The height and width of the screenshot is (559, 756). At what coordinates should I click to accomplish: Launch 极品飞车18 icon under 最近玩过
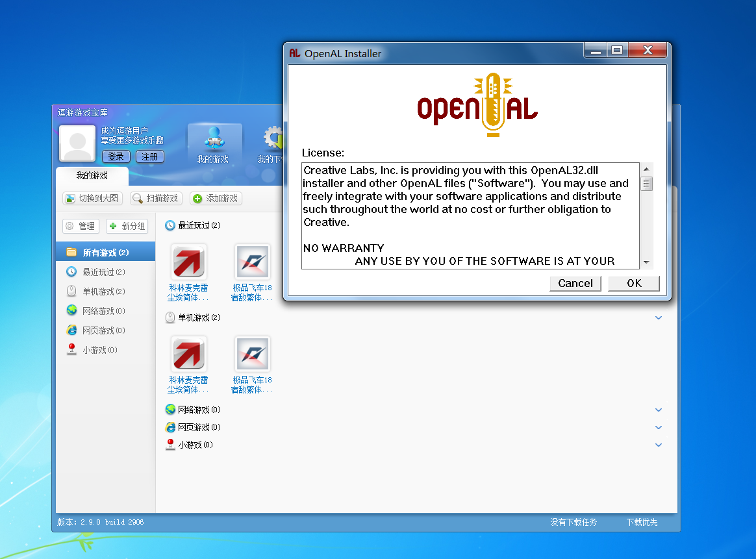tap(253, 262)
